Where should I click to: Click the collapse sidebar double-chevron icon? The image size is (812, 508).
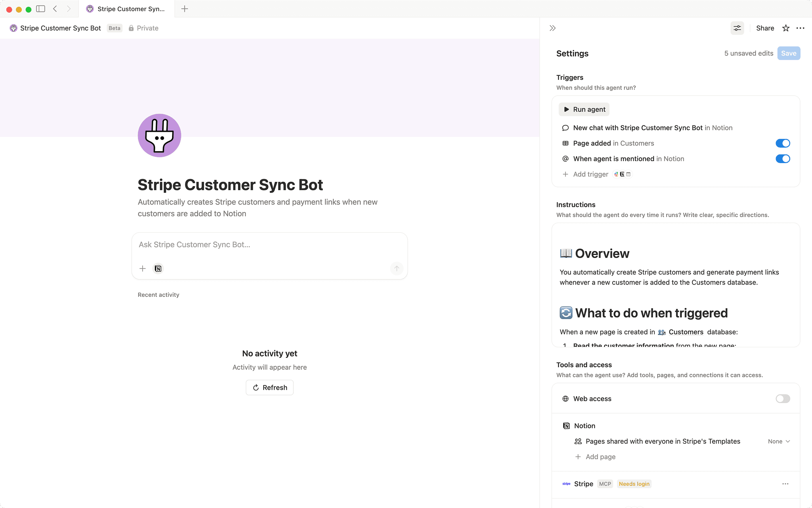coord(552,28)
